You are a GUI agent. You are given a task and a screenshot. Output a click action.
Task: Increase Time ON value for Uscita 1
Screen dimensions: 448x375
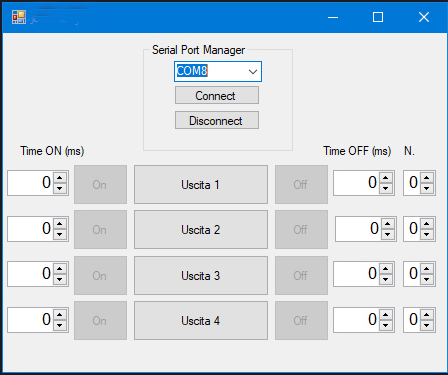(x=60, y=178)
